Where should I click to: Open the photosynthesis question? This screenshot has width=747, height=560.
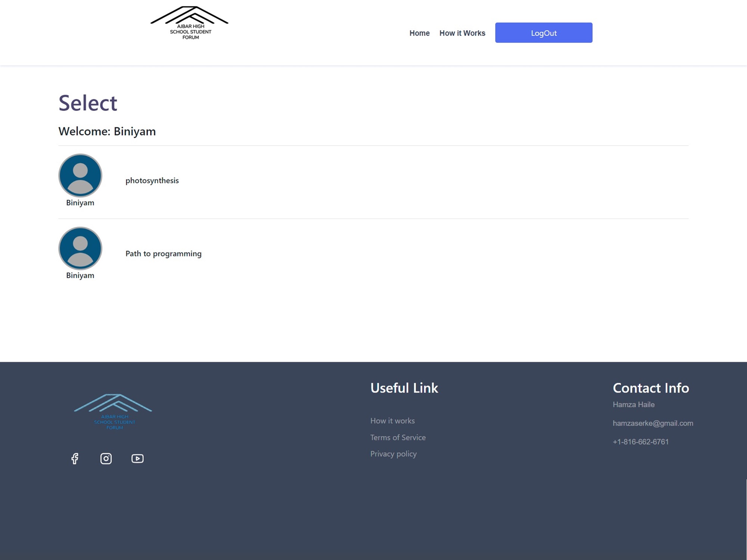152,181
